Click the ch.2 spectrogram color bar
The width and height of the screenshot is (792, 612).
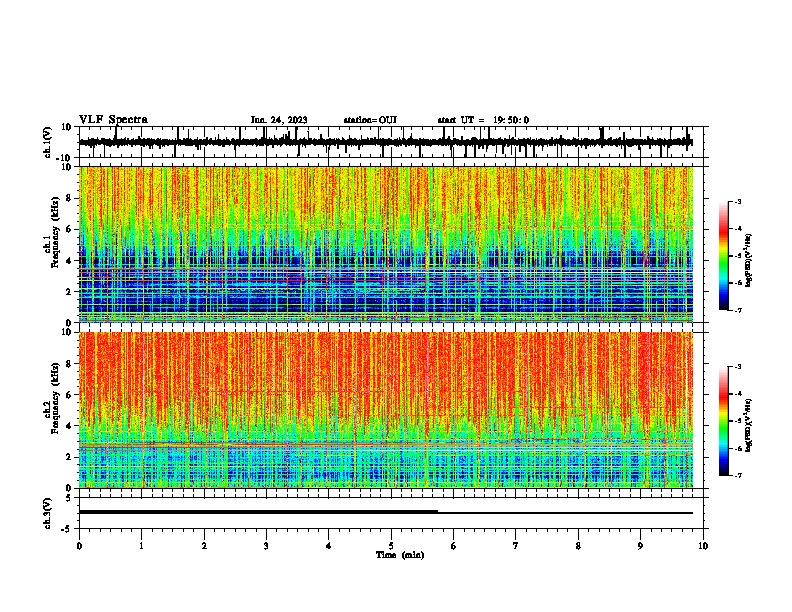coord(724,421)
